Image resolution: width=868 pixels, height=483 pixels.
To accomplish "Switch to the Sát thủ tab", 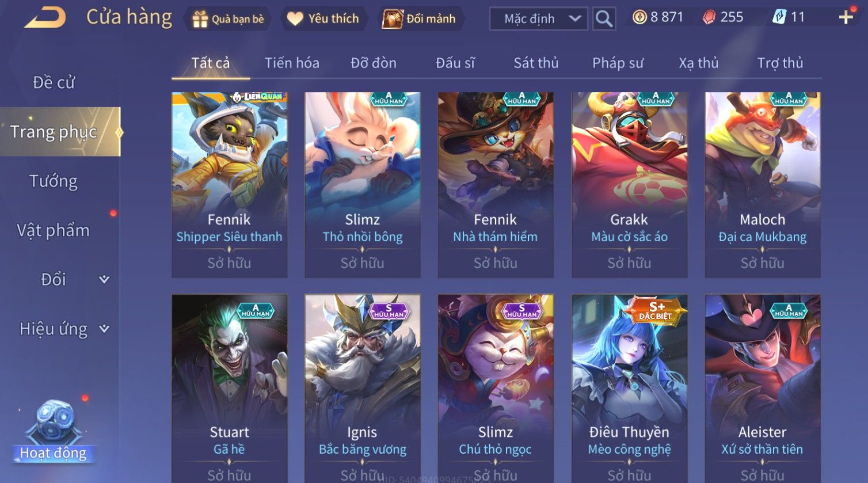I will [536, 63].
